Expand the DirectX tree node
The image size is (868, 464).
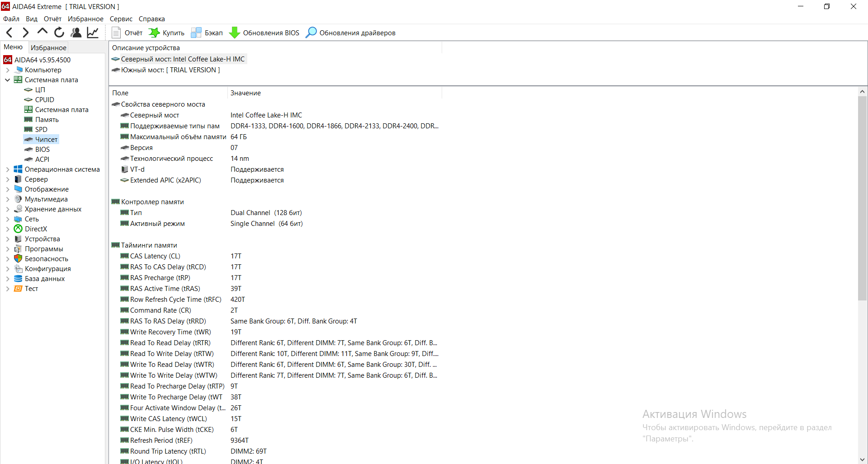(8, 229)
